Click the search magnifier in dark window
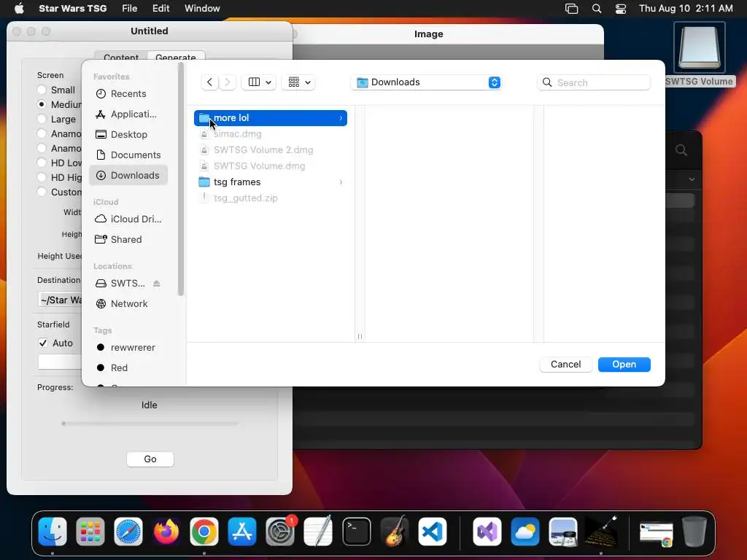The height and width of the screenshot is (560, 747). (681, 150)
